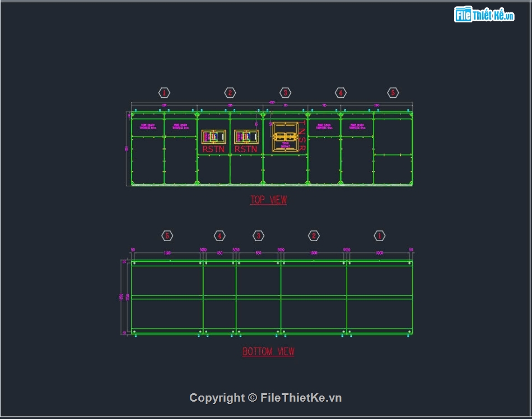Select the 1000 dimension below bottom-view marker 2
532x419 pixels.
click(x=314, y=253)
